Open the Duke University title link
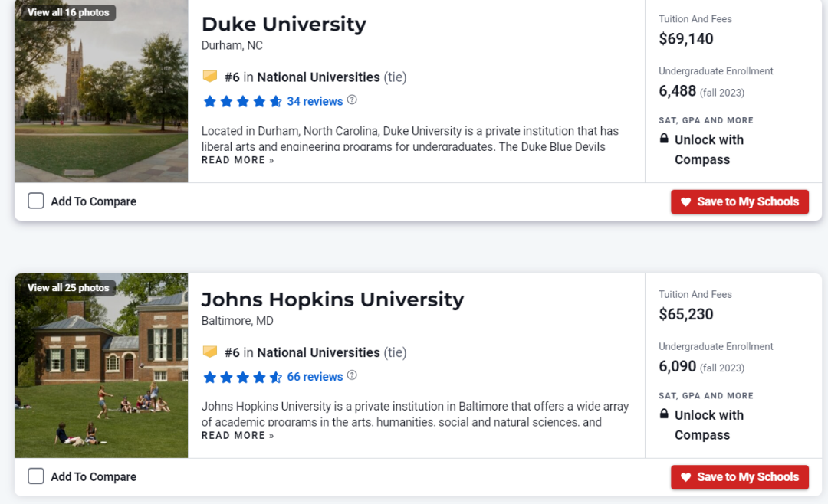This screenshot has height=504, width=828. tap(284, 24)
